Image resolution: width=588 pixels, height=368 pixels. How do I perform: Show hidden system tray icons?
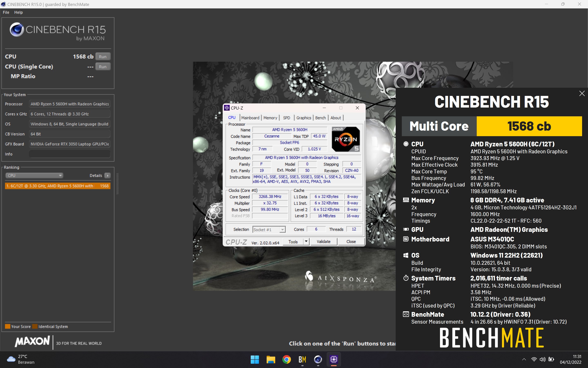tap(524, 359)
